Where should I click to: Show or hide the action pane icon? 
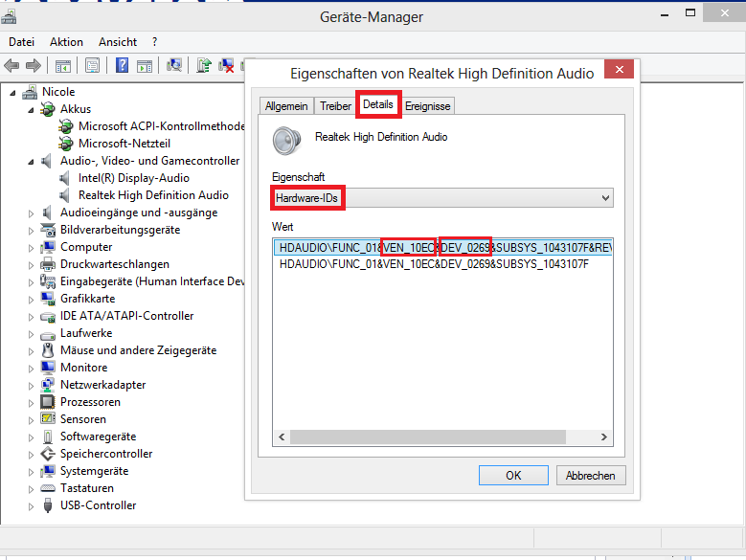[145, 66]
